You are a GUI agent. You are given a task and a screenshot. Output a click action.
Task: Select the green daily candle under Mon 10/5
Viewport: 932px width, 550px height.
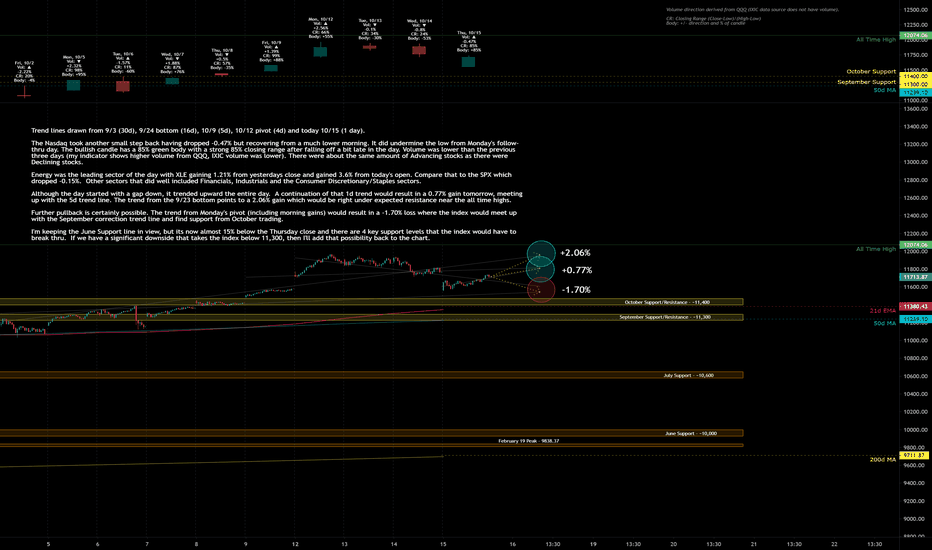point(74,85)
